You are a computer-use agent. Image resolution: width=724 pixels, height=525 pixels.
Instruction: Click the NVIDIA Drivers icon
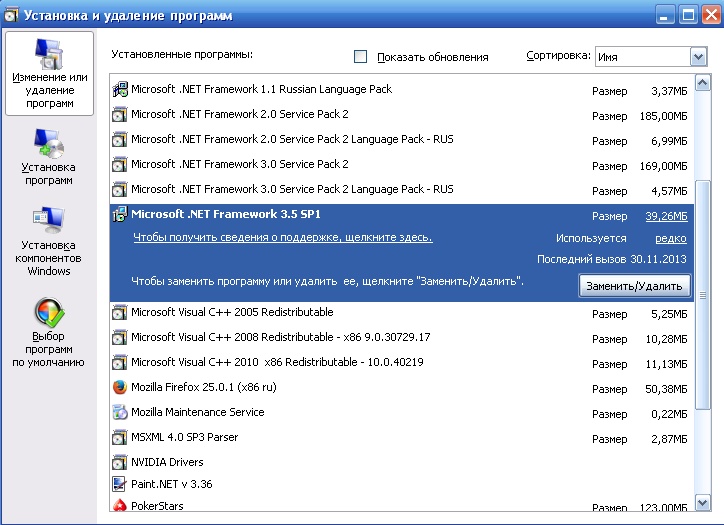120,462
